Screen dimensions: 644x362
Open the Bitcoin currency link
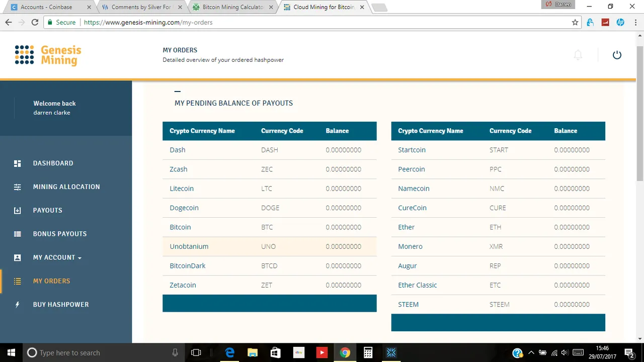point(180,227)
